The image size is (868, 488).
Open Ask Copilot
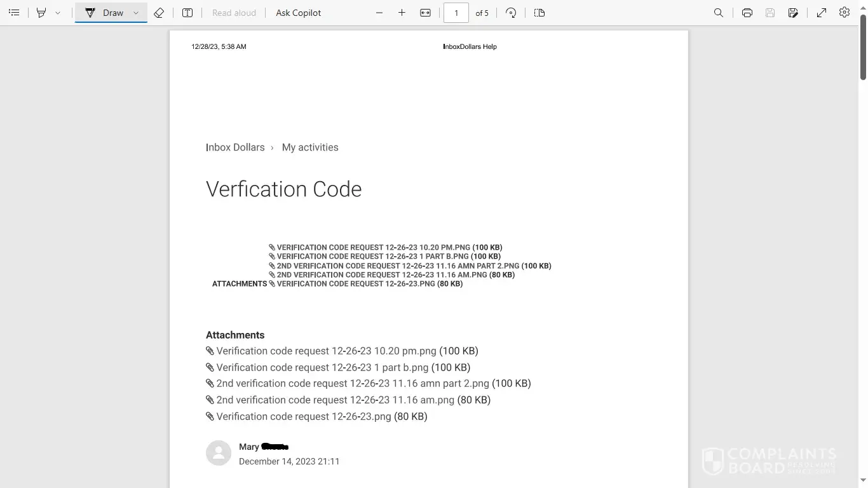299,13
